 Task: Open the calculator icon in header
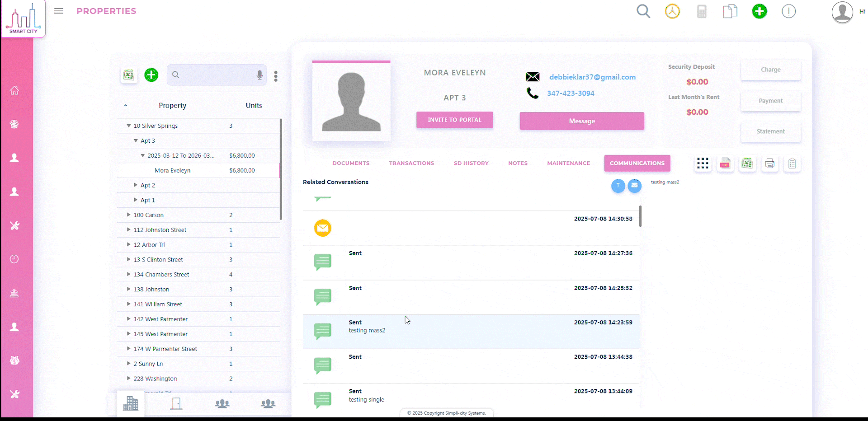(x=701, y=11)
